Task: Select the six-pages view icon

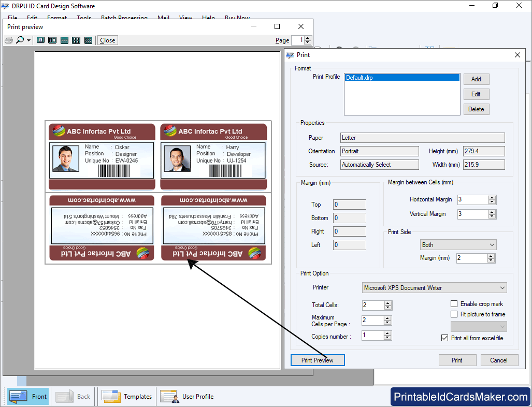Action: pyautogui.click(x=88, y=40)
